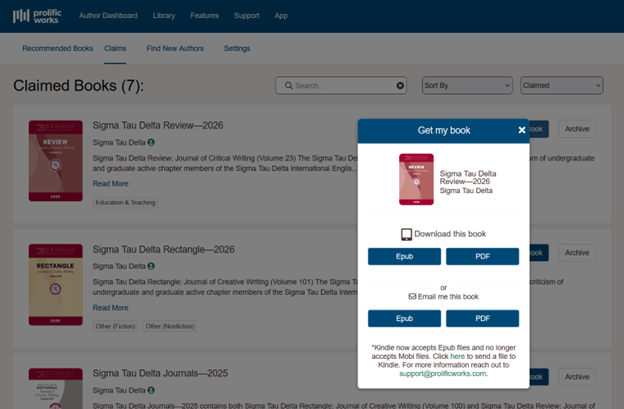Screen dimensions: 624x409
Task: Download the book as Epub
Action: [x=404, y=257]
